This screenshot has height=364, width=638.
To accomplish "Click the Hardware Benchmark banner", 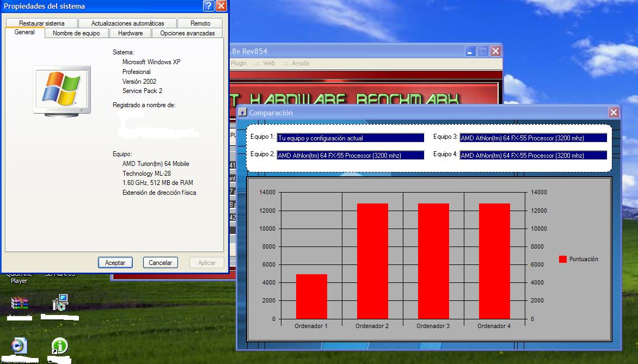I will (365, 92).
